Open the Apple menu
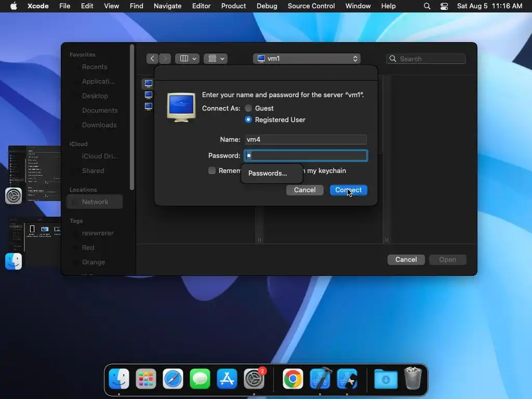 point(14,6)
